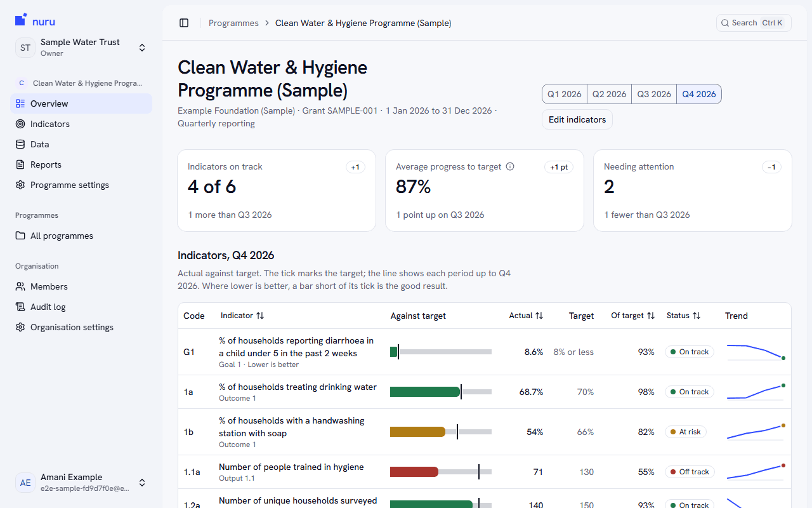Switch to Q3 2026 period

click(654, 94)
